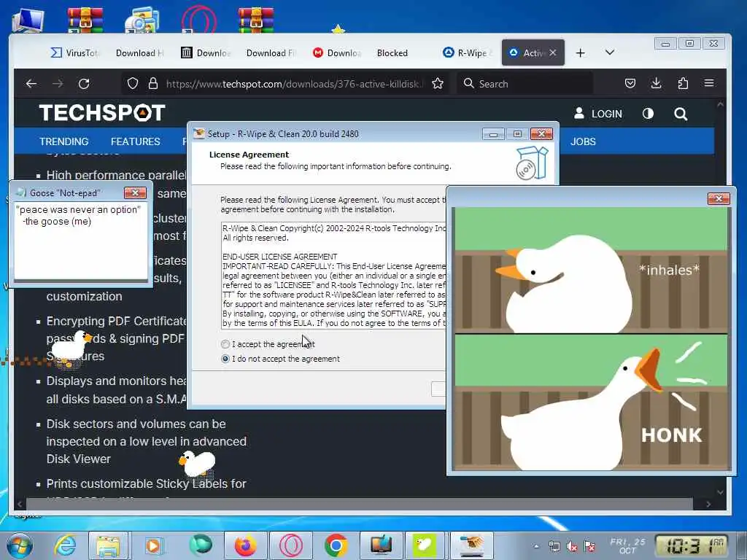
Task: Open Firefox downloads panel
Action: (x=656, y=83)
